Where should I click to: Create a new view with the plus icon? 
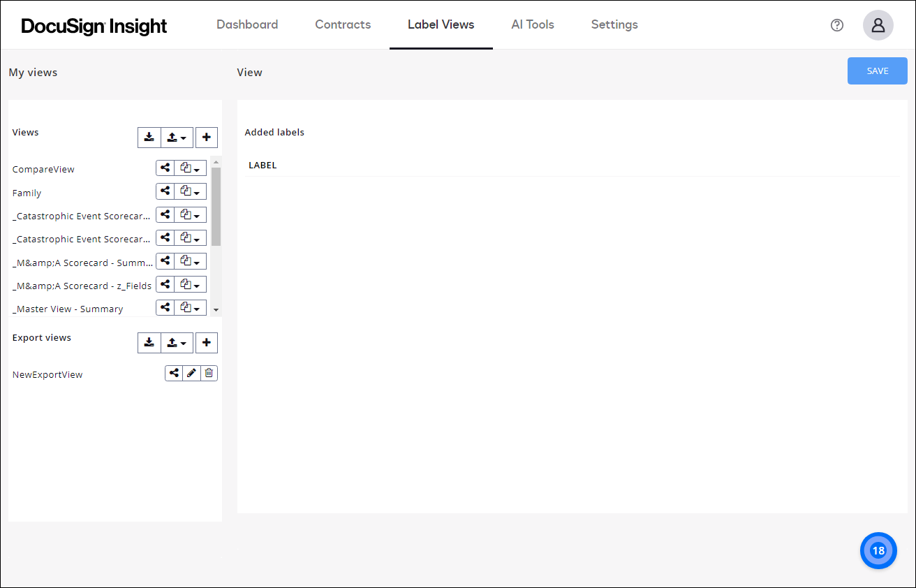pyautogui.click(x=206, y=137)
